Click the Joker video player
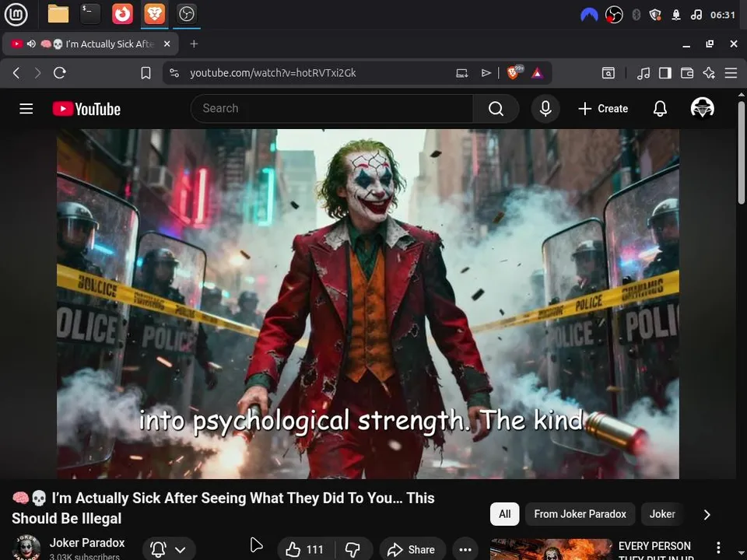This screenshot has width=747, height=560. [368, 304]
